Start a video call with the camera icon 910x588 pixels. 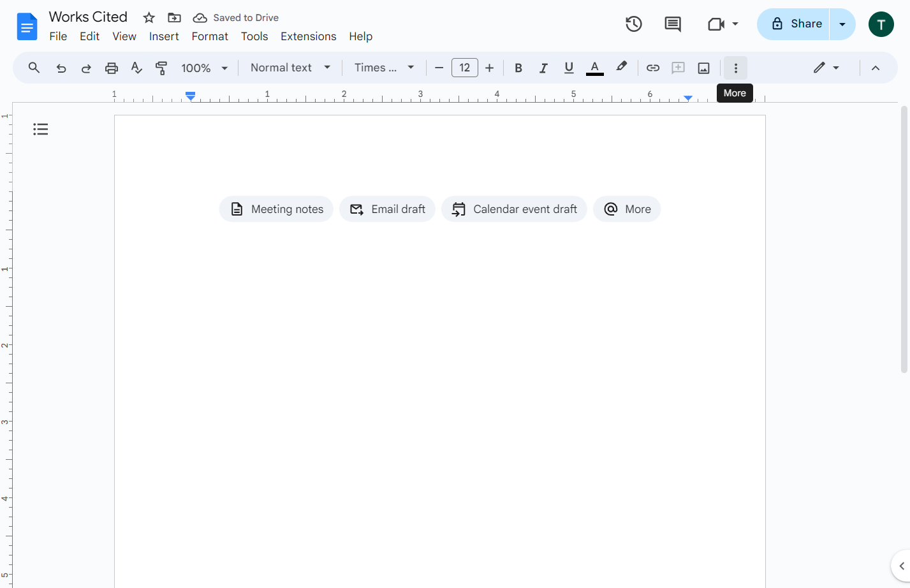pyautogui.click(x=716, y=24)
